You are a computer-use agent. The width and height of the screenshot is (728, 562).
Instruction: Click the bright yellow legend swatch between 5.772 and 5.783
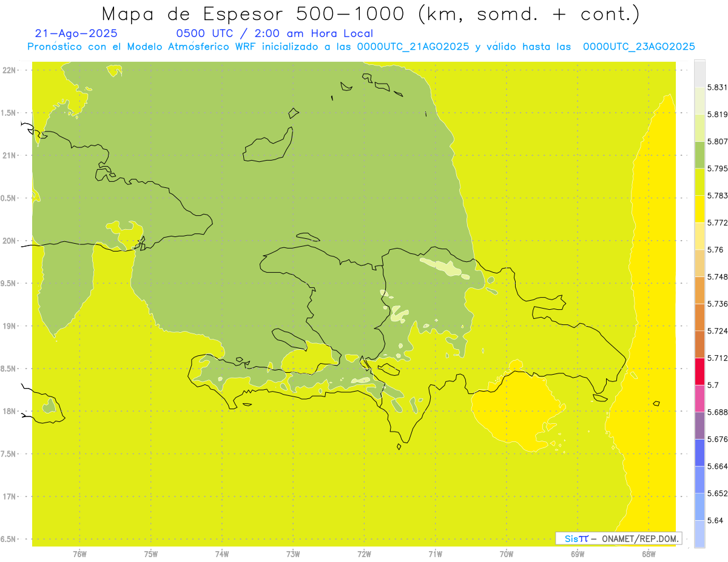click(699, 209)
